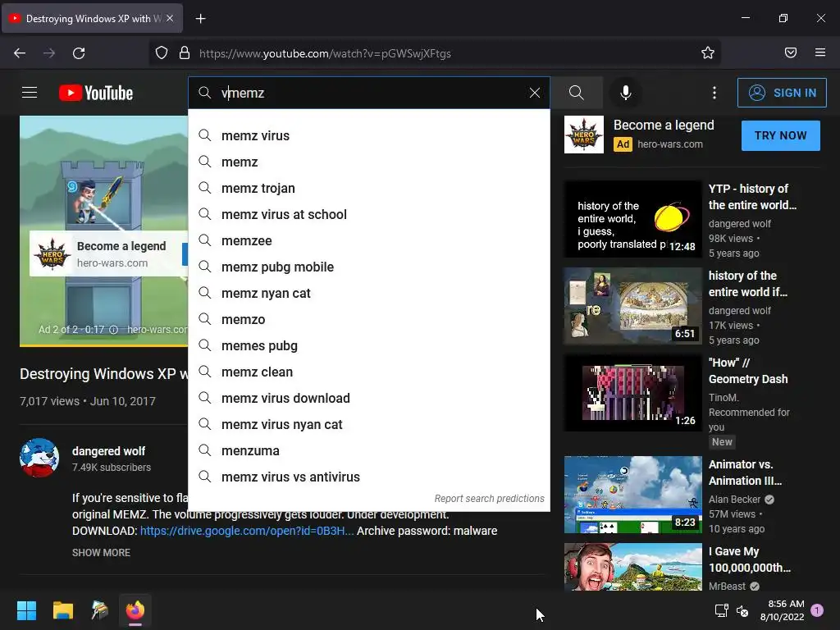840x630 pixels.
Task: Choose suggestion 'memz virus at school'
Action: click(x=368, y=214)
